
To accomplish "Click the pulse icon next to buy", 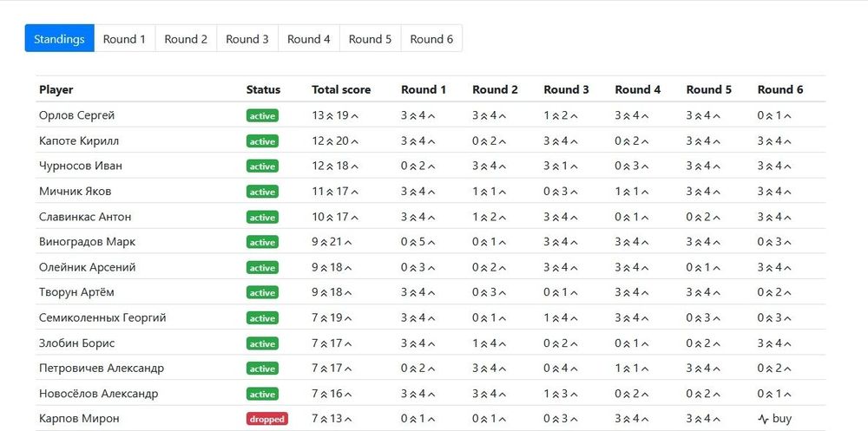I will 763,419.
